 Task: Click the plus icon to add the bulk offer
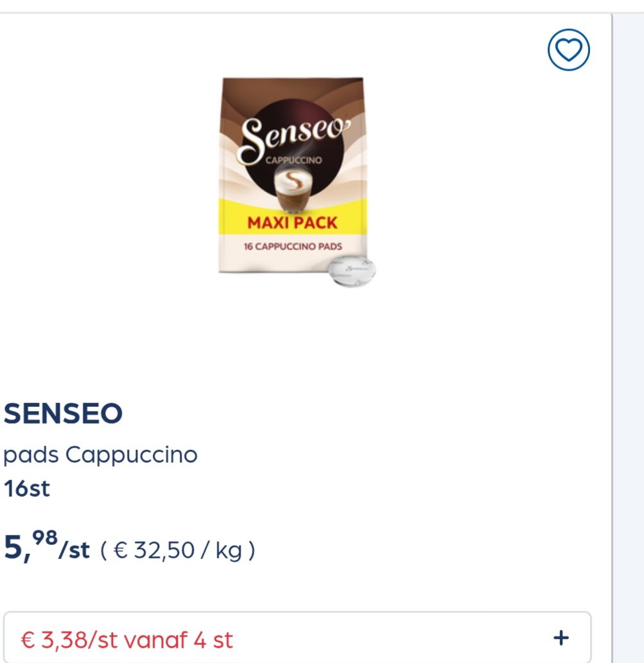561,638
